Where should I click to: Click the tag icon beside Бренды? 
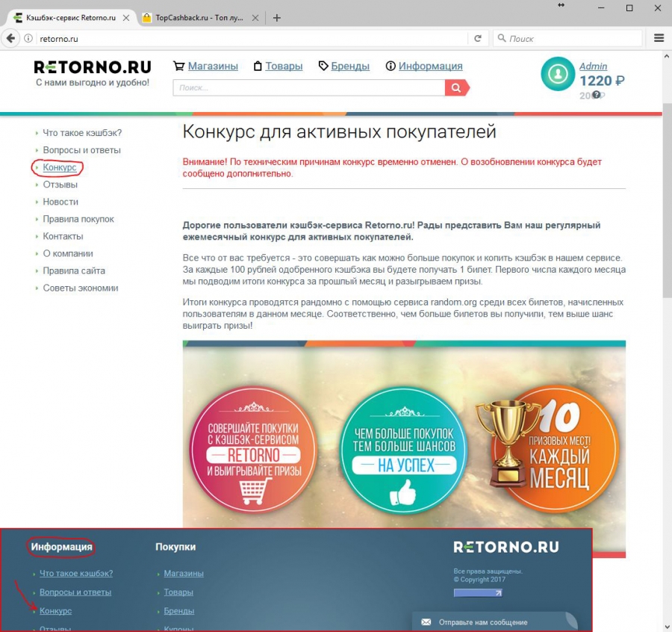tap(323, 66)
